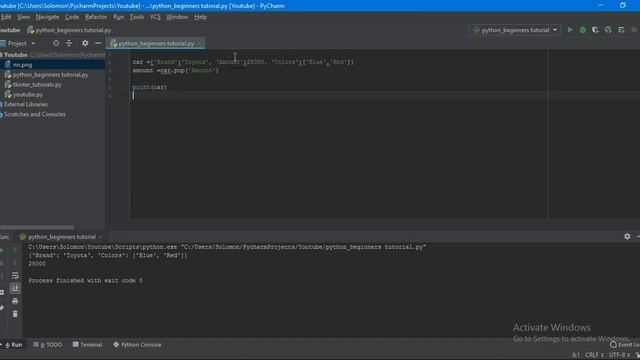Restore down the PyCharm window
The width and height of the screenshot is (640, 360).
click(x=622, y=5)
